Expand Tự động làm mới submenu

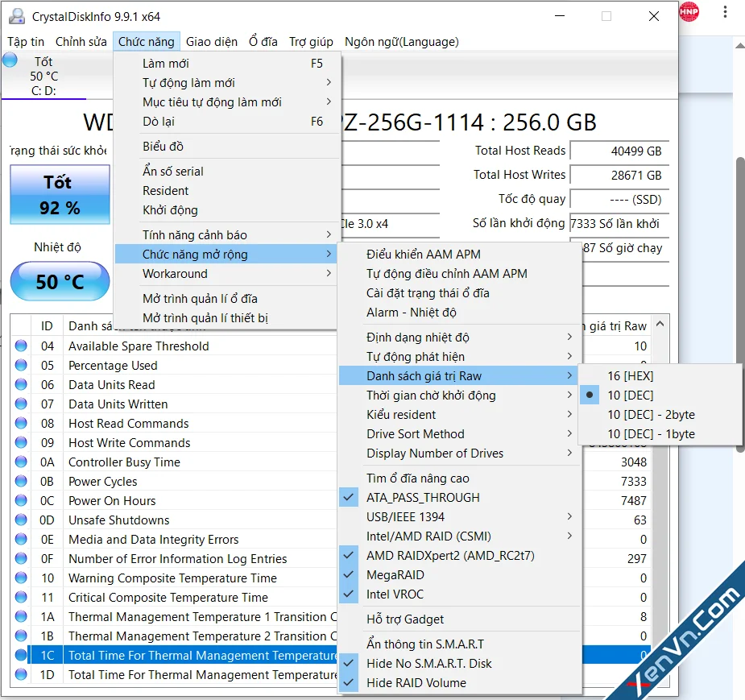[x=227, y=82]
